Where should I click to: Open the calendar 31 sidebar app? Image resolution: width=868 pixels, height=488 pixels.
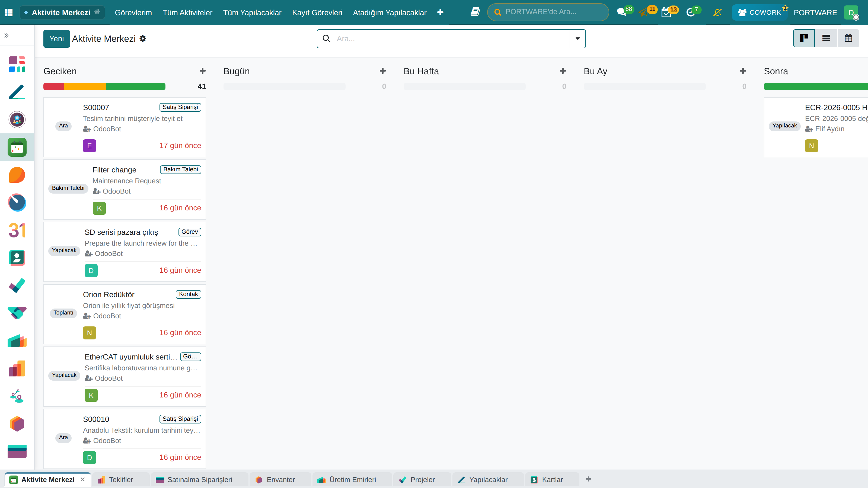click(17, 230)
